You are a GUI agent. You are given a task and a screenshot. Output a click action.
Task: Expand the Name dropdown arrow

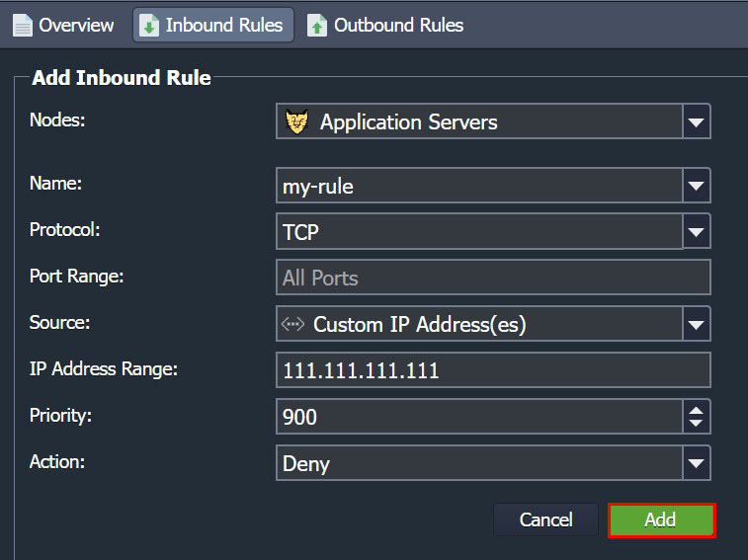click(697, 186)
